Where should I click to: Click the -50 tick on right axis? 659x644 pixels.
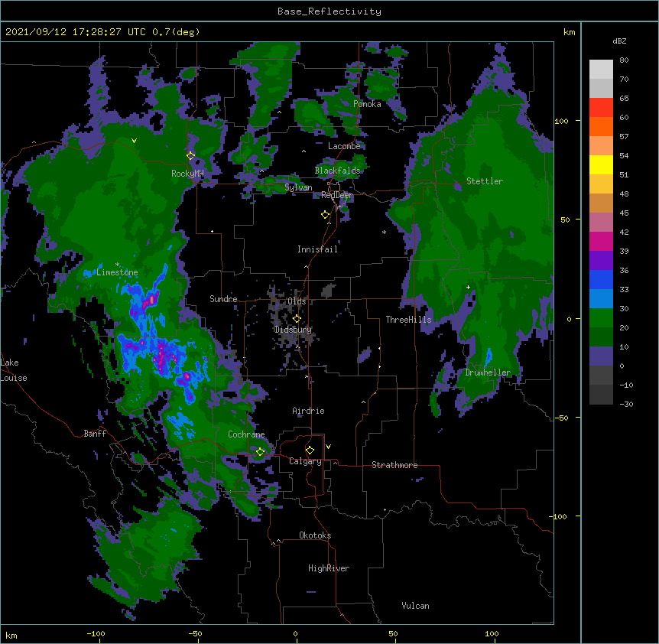click(561, 418)
